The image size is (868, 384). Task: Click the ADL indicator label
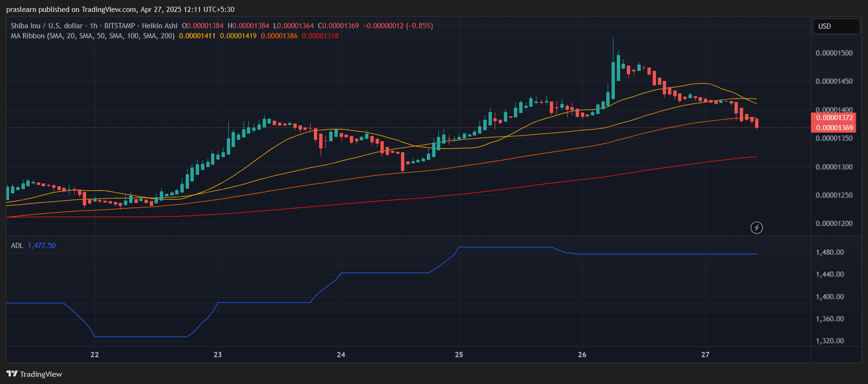(17, 246)
